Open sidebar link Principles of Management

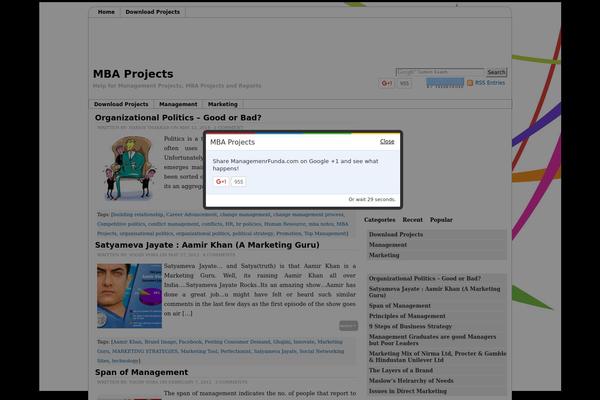click(x=407, y=316)
